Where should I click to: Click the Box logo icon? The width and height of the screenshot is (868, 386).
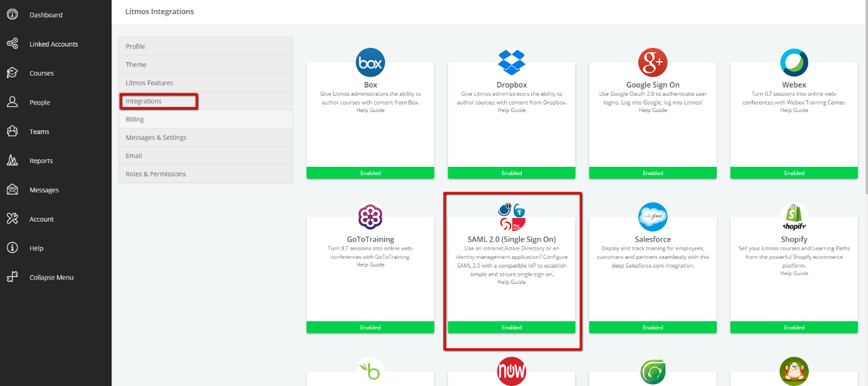coord(370,62)
